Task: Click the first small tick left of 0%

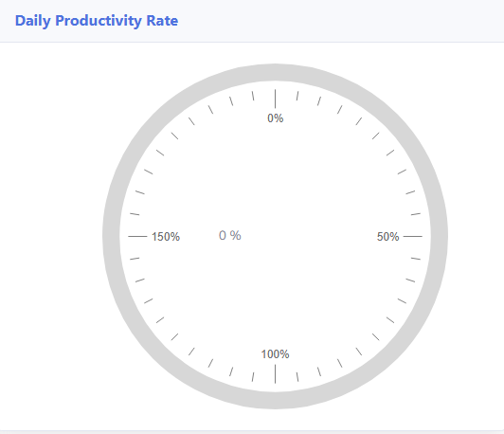Action: click(253, 96)
